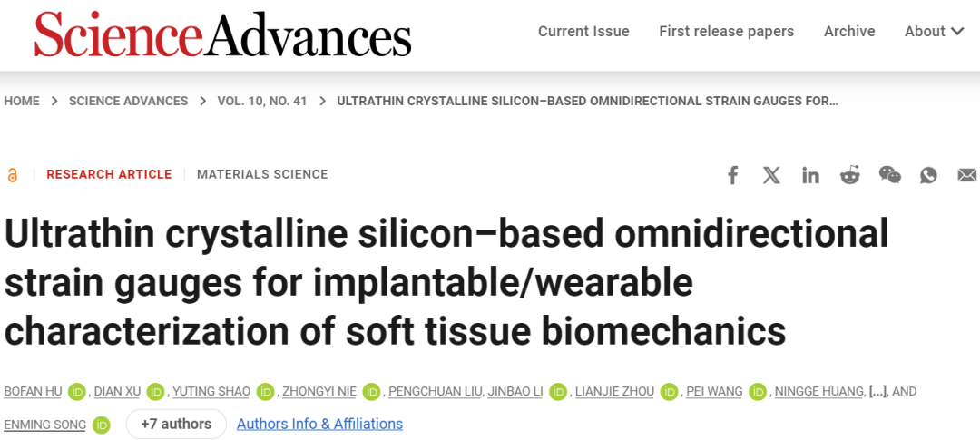Click the open access lock icon
The image size is (980, 440).
click(13, 175)
